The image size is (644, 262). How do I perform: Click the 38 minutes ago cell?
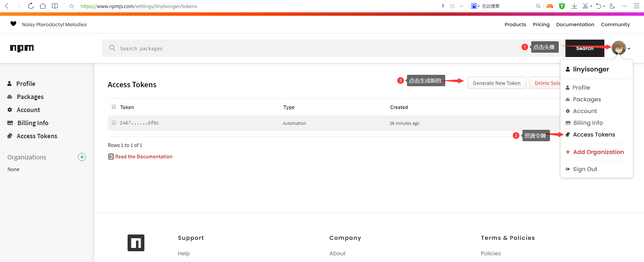[x=404, y=123]
